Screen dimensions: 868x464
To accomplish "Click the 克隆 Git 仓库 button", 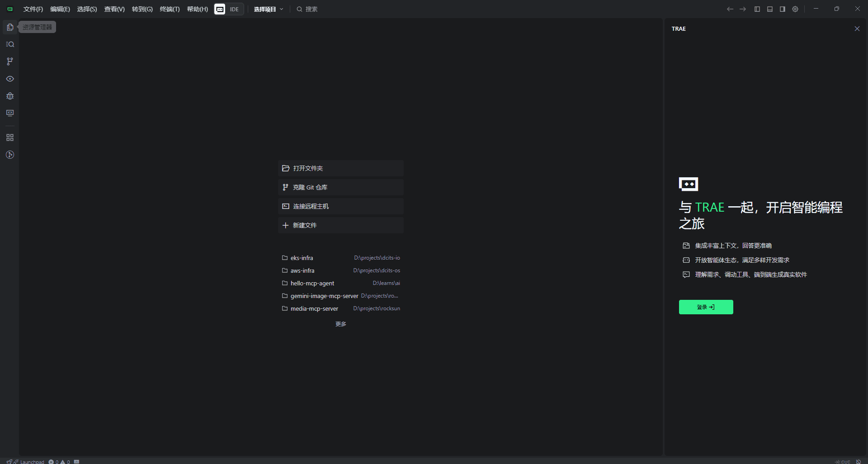I will point(340,187).
